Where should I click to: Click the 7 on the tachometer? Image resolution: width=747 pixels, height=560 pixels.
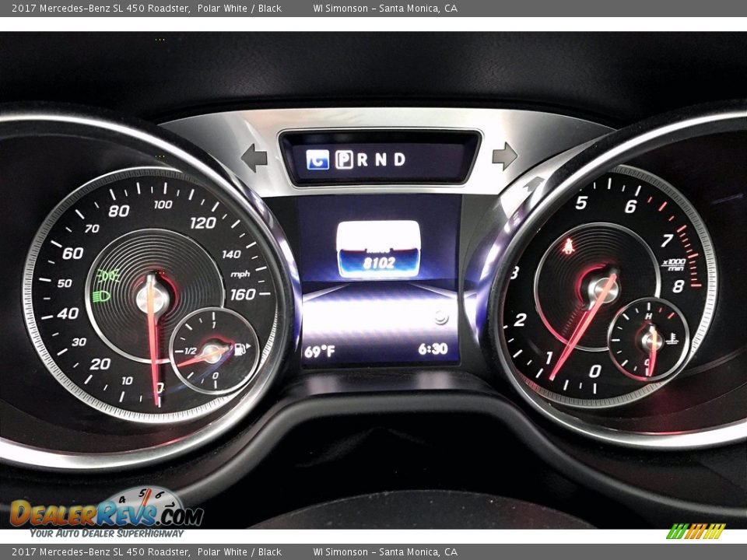667,240
